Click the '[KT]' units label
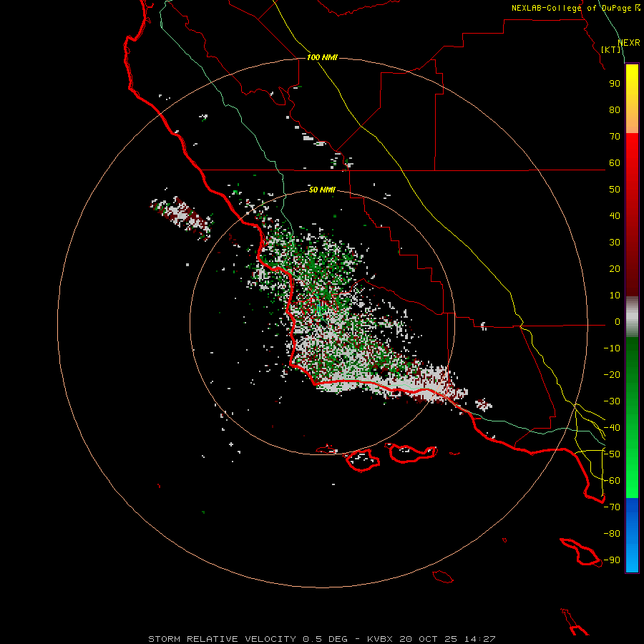Viewport: 644px width, 644px height. point(611,49)
